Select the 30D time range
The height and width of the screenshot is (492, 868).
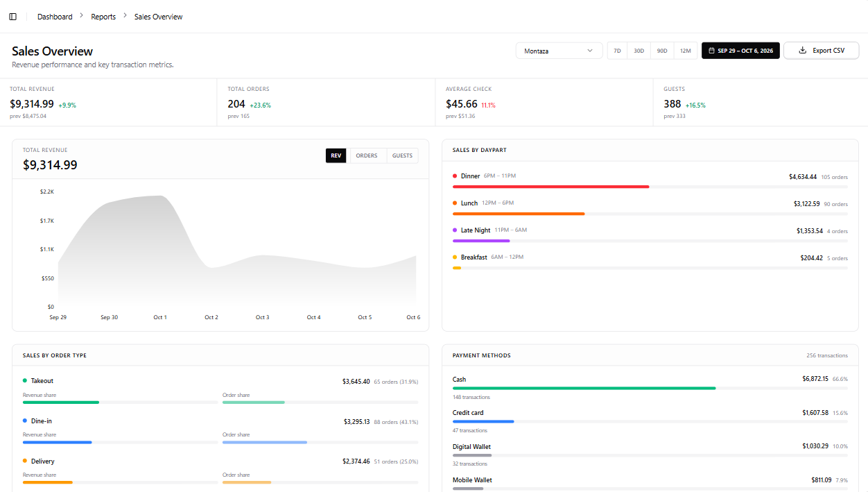point(639,51)
